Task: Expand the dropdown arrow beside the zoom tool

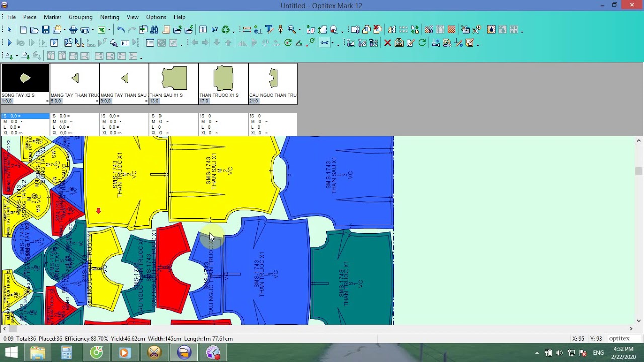Action: (299, 30)
